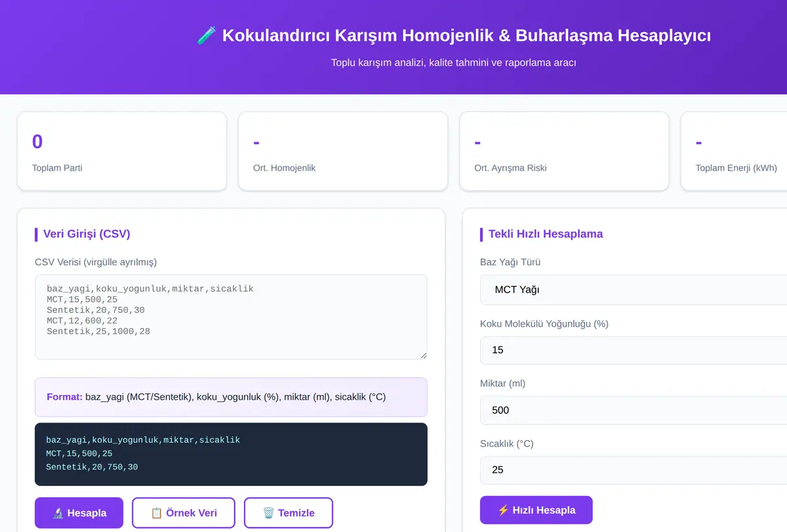This screenshot has height=532, width=787.
Task: Click the microscope icon on Hesapla
Action: [x=58, y=513]
